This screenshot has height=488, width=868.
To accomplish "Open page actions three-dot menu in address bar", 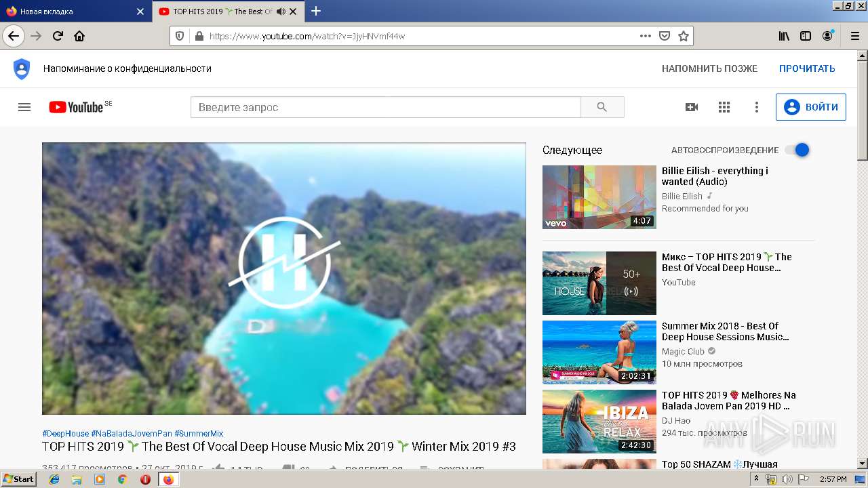I will (x=646, y=36).
